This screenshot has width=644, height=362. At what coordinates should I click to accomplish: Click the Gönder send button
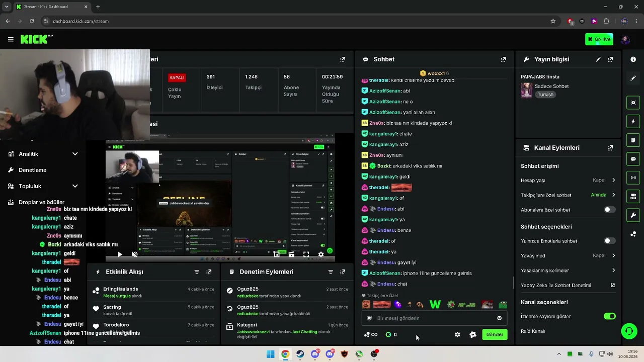(495, 334)
